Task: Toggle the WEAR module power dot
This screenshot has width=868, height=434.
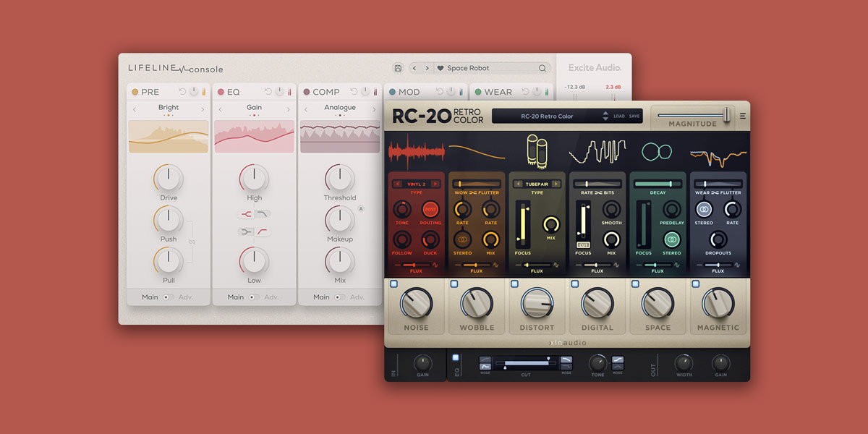Action: (477, 92)
